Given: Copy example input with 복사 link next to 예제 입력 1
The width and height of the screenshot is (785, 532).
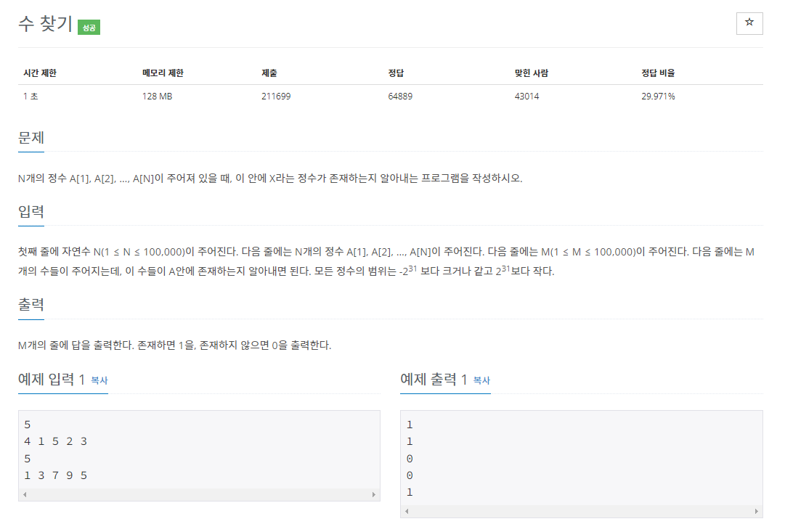Looking at the screenshot, I should pos(99,380).
